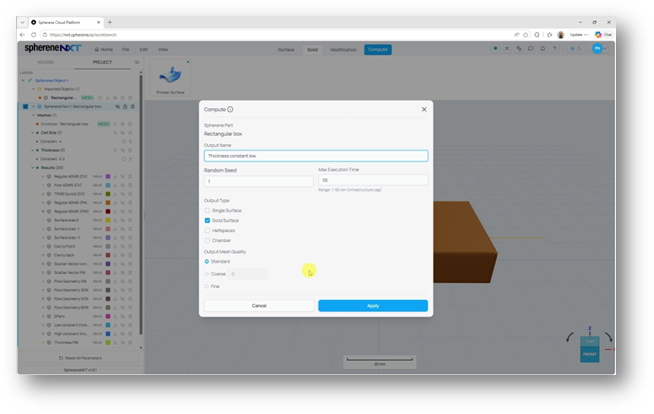Open the Solid tab
The width and height of the screenshot is (654, 414).
(x=312, y=50)
